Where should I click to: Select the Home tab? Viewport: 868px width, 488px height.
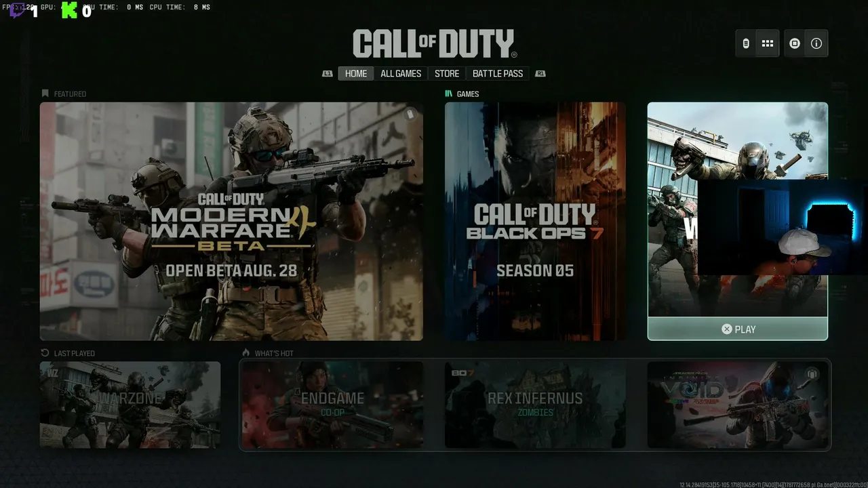tap(356, 74)
